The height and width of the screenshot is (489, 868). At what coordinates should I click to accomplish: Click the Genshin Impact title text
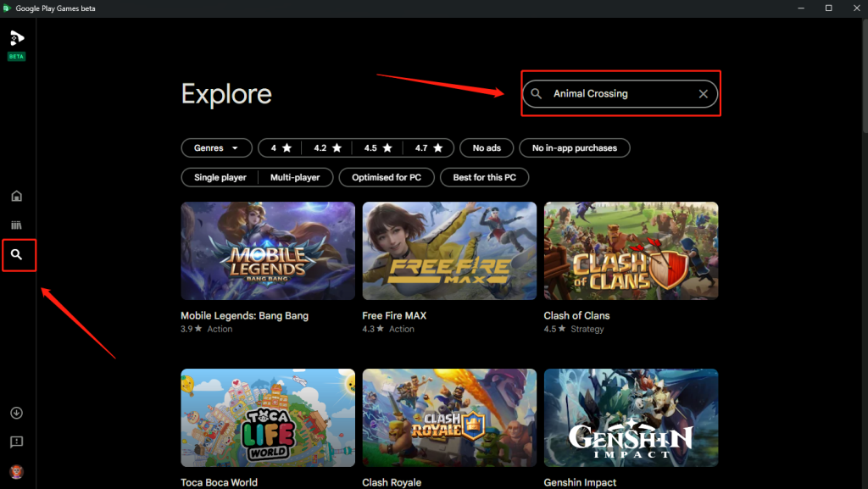pyautogui.click(x=580, y=482)
